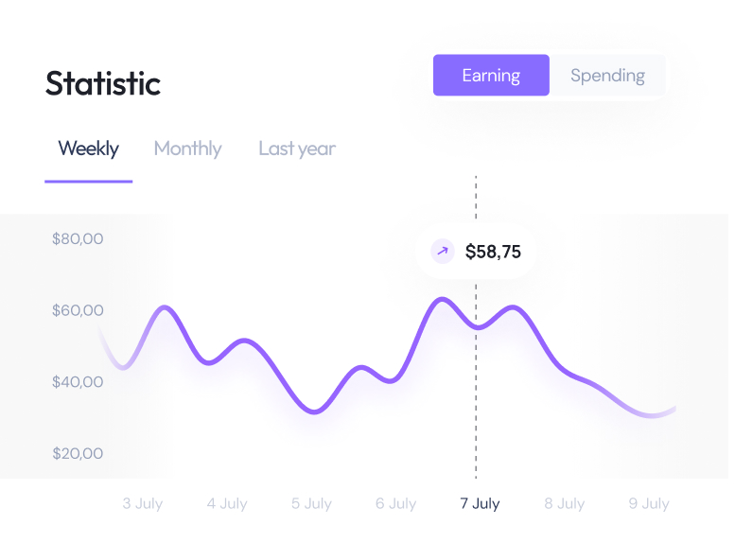This screenshot has width=735, height=560.
Task: Click the $60,00 axis label
Action: [78, 310]
